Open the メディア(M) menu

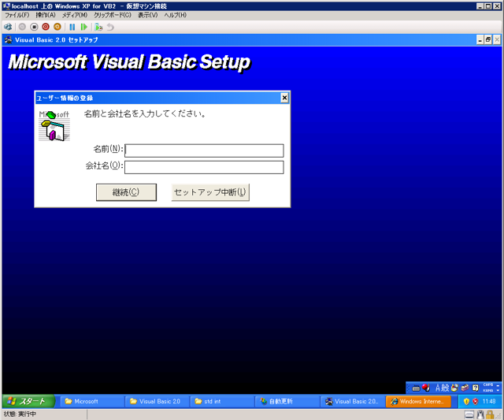[x=75, y=15]
